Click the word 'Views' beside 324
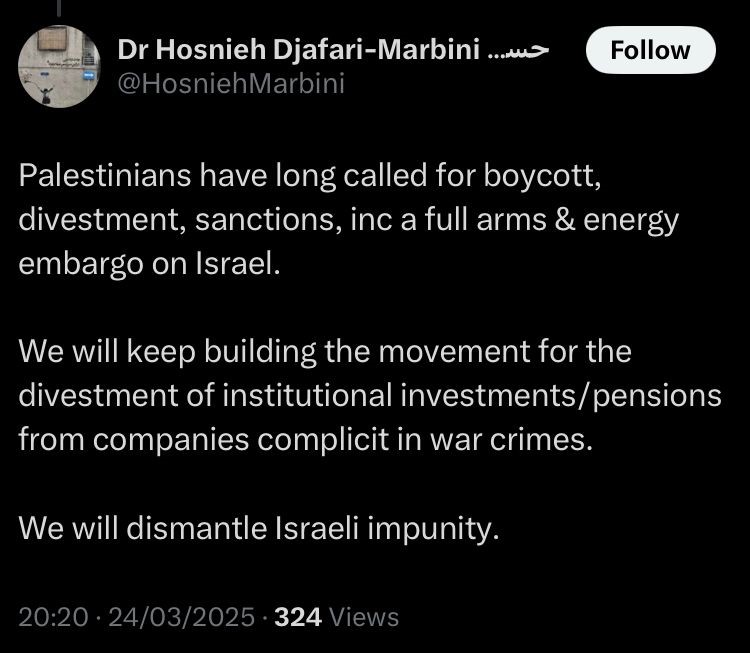750x653 pixels. (x=366, y=617)
